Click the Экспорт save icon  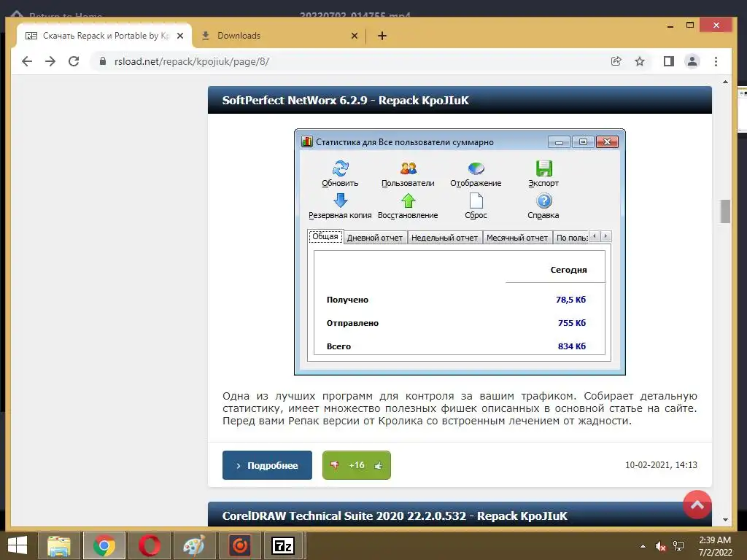543,168
